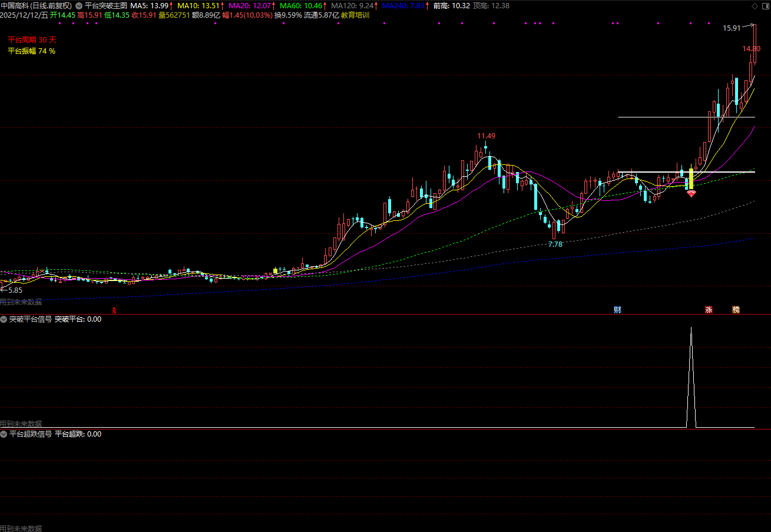Image resolution: width=771 pixels, height=532 pixels.
Task: Click the 突破平台信号 indicator name
Action: (x=31, y=319)
